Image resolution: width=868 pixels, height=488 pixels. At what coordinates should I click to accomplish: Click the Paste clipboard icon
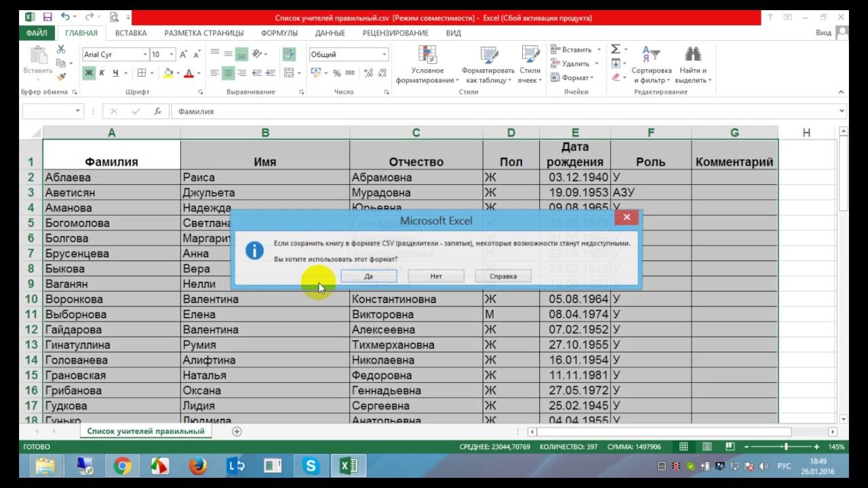38,56
